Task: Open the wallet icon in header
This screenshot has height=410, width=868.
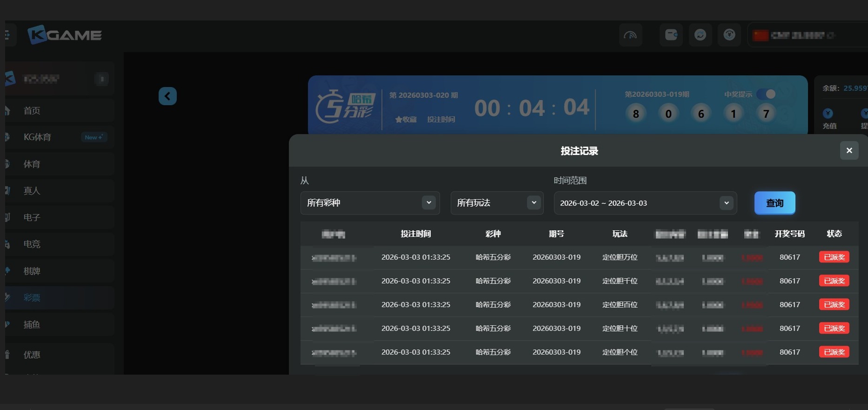Action: [x=671, y=35]
